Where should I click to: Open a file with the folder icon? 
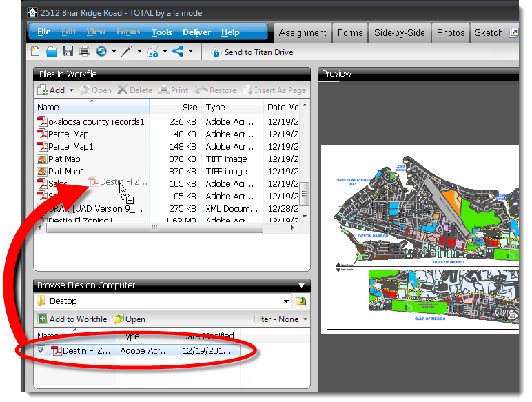pyautogui.click(x=52, y=52)
